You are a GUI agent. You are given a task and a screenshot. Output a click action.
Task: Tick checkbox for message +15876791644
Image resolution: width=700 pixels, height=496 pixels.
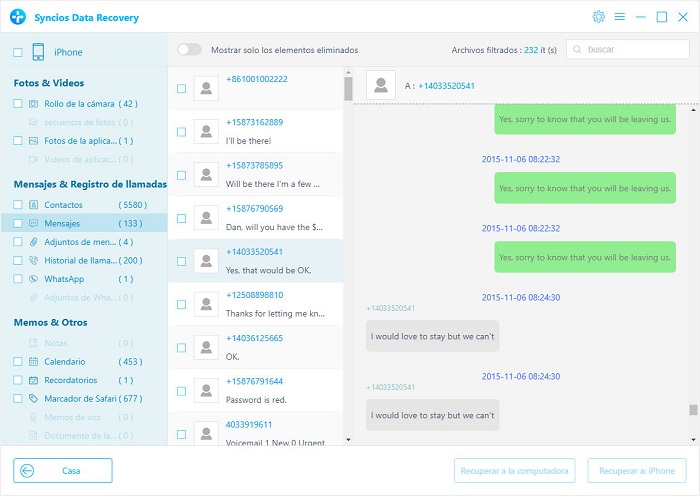[182, 391]
